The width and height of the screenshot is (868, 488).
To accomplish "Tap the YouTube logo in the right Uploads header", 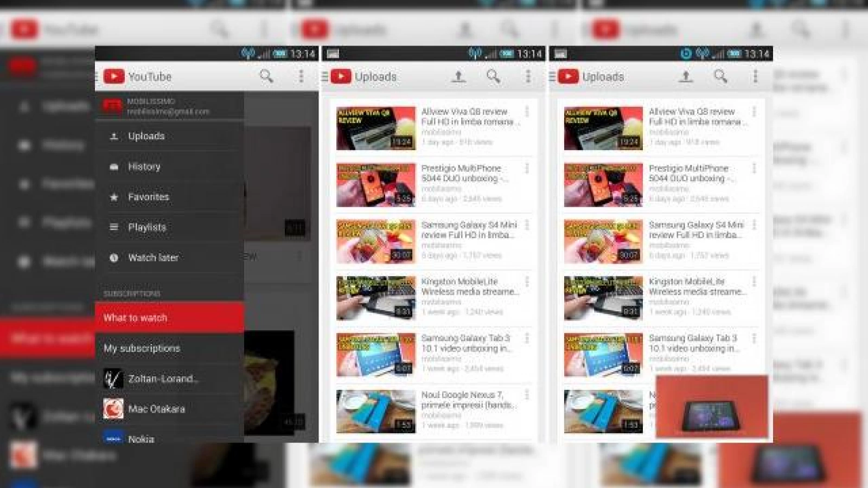I will click(568, 76).
